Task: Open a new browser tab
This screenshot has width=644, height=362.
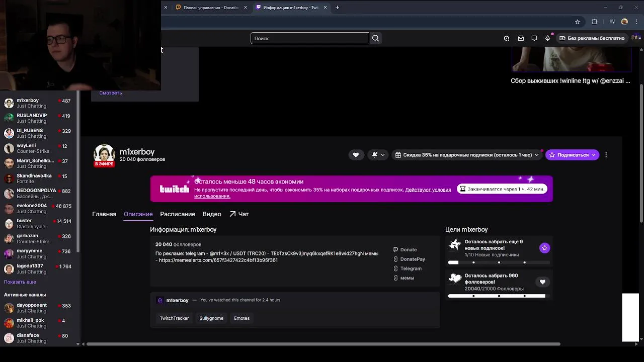Action: click(x=337, y=8)
